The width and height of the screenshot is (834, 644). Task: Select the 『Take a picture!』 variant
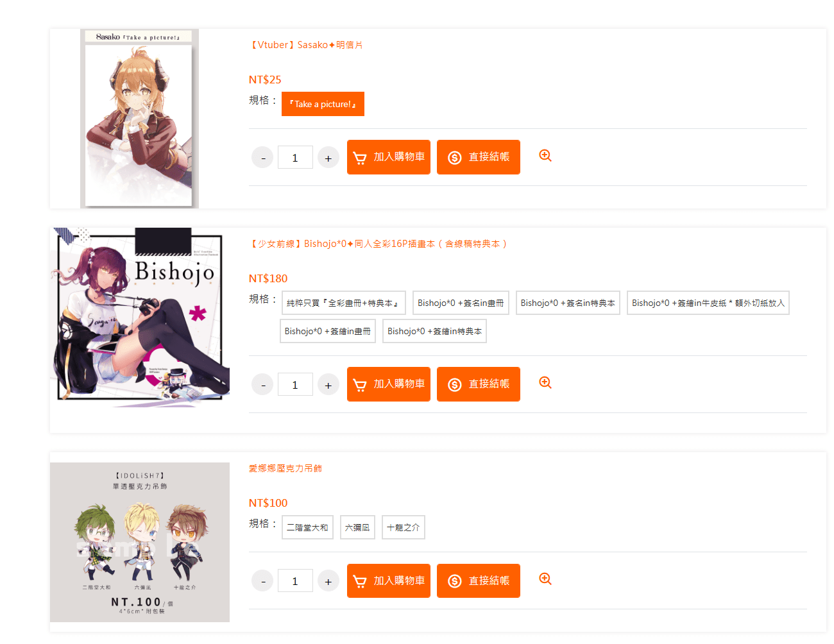[x=323, y=104]
